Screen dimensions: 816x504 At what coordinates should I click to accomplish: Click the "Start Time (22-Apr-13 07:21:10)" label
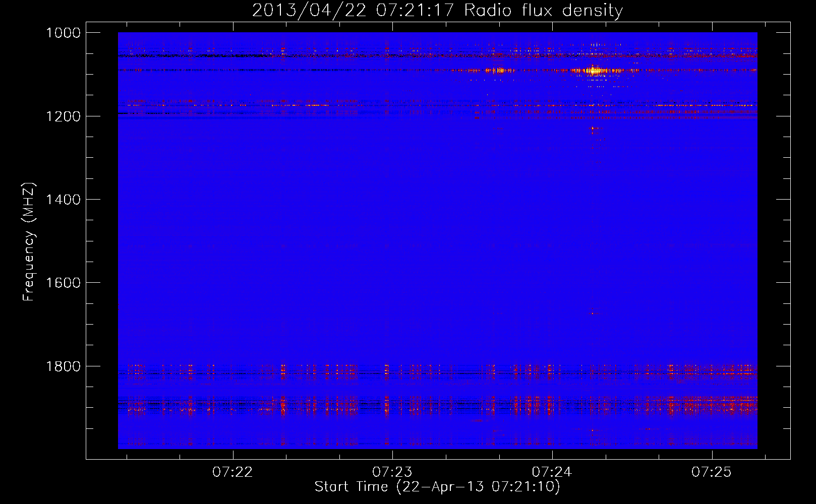pyautogui.click(x=437, y=487)
